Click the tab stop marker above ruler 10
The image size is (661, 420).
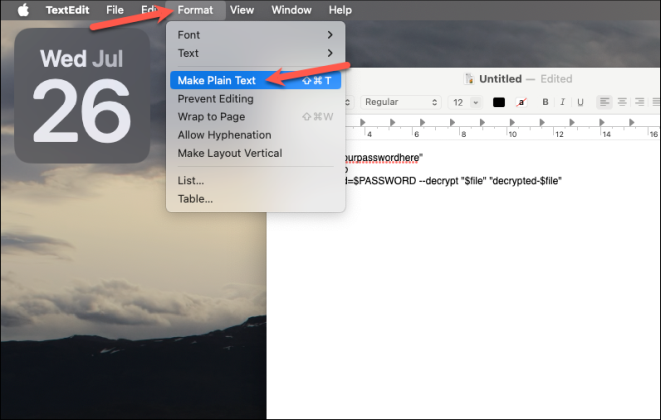(x=512, y=122)
